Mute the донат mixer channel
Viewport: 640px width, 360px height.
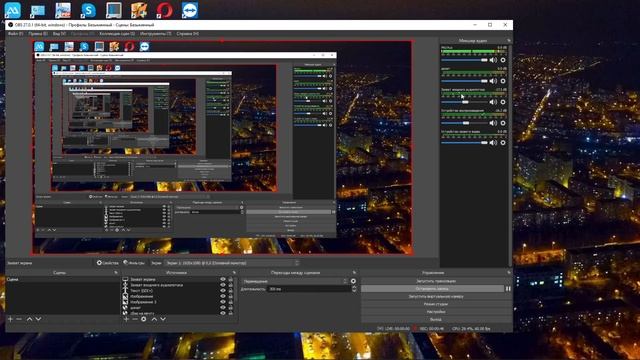click(493, 81)
